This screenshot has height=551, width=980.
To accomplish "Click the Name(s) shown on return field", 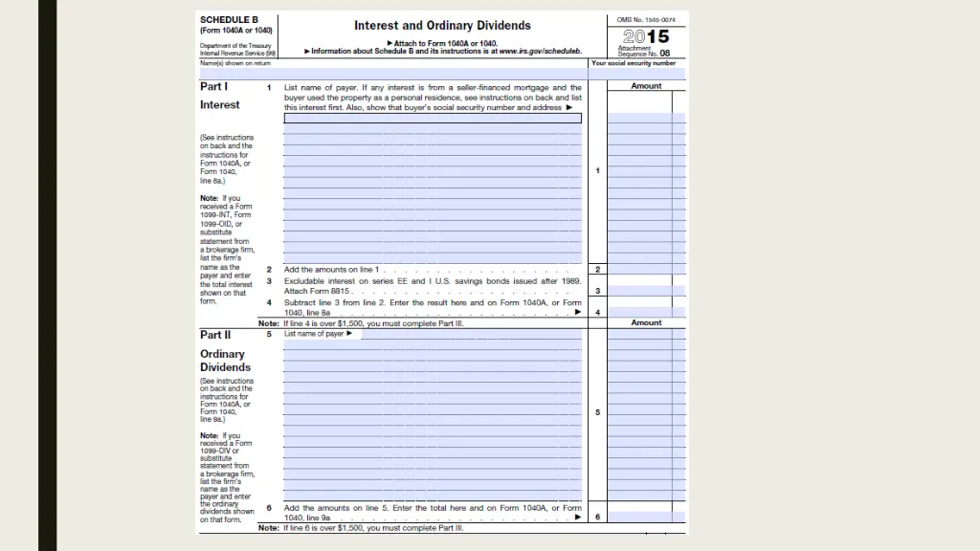I will coord(392,74).
